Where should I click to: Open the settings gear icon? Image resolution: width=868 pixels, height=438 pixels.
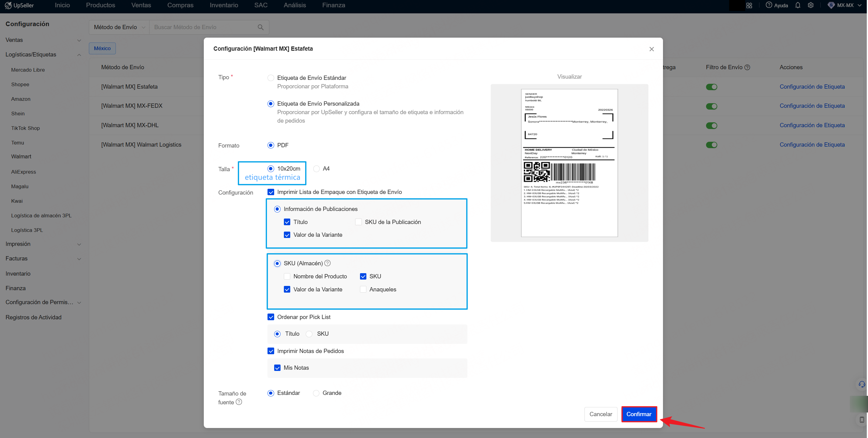[811, 5]
